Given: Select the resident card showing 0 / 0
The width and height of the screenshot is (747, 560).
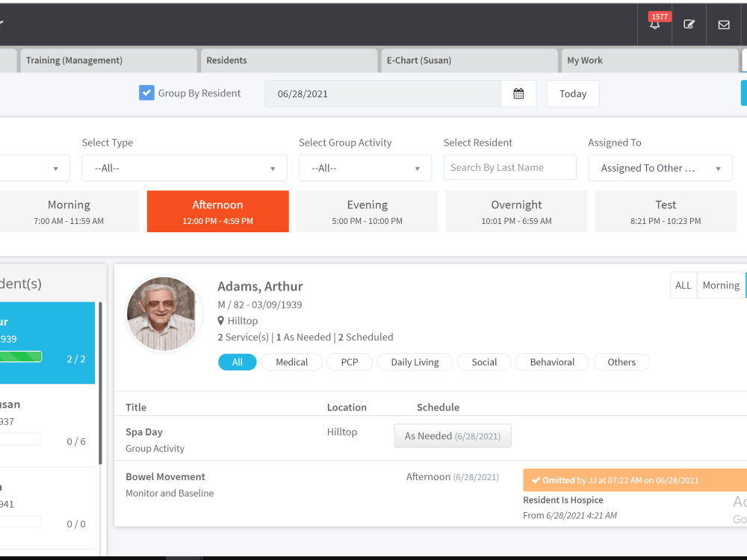Looking at the screenshot, I should pos(47,508).
